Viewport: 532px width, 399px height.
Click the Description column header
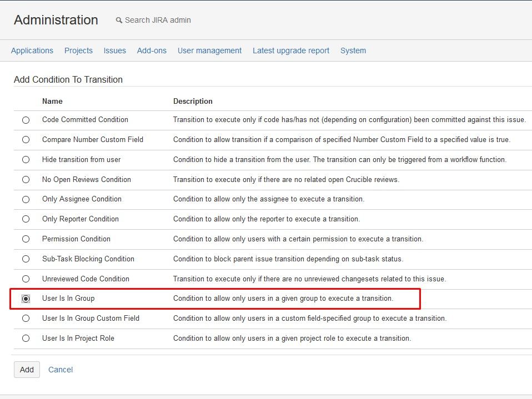click(193, 101)
